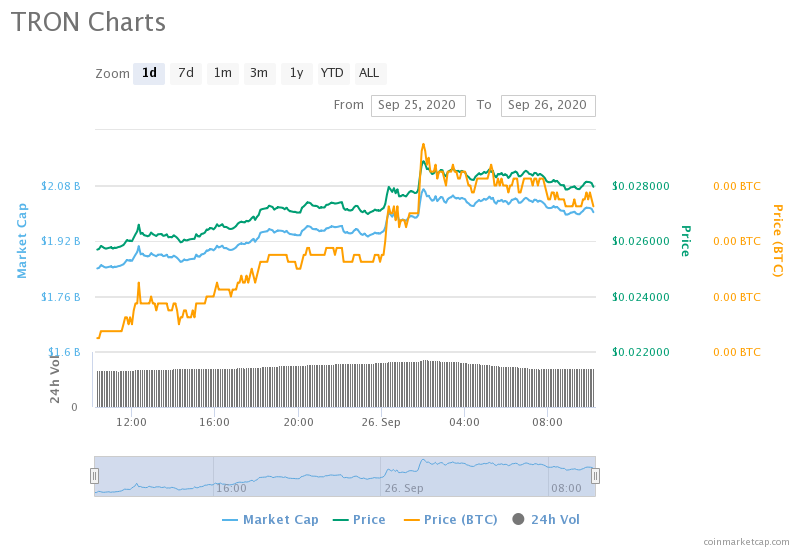Choose the 3m zoom option

coord(259,73)
